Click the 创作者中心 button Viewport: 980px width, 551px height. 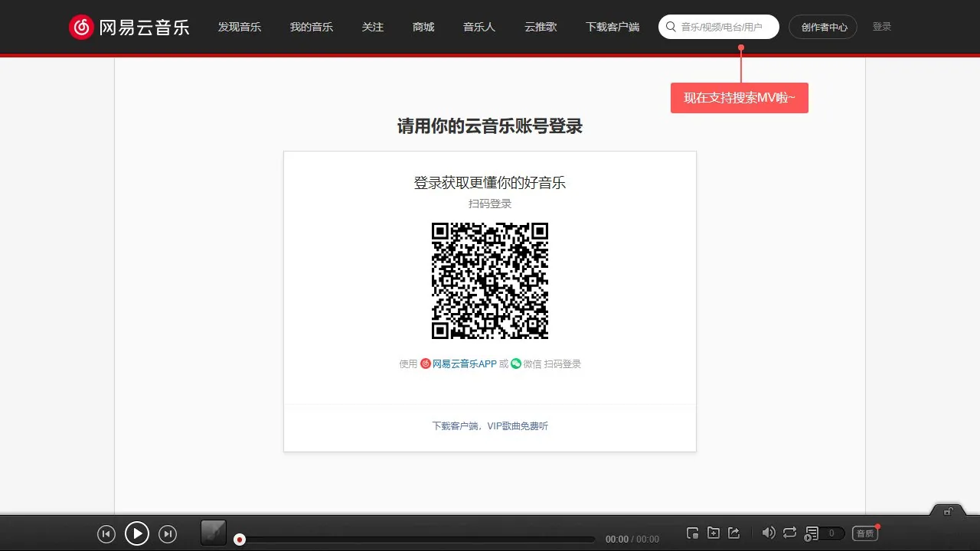(x=823, y=27)
